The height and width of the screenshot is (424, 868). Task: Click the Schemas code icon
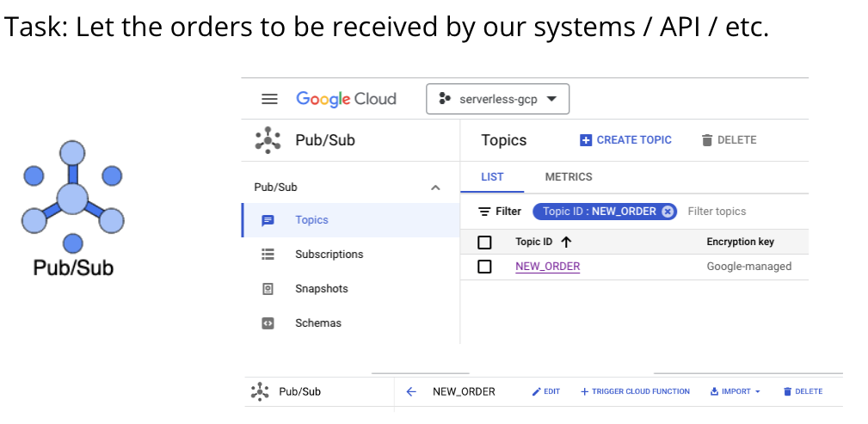coord(268,323)
